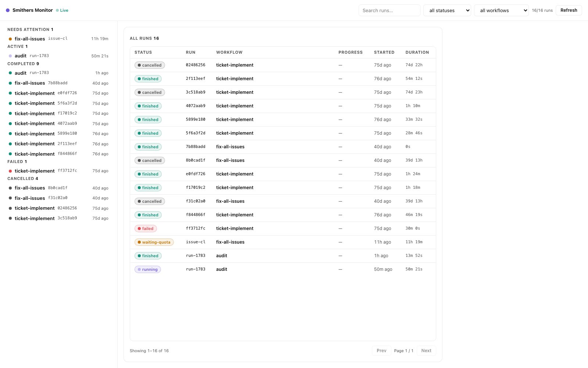Click the CANCELLED 4 section heading
Image resolution: width=588 pixels, height=368 pixels.
[x=23, y=178]
